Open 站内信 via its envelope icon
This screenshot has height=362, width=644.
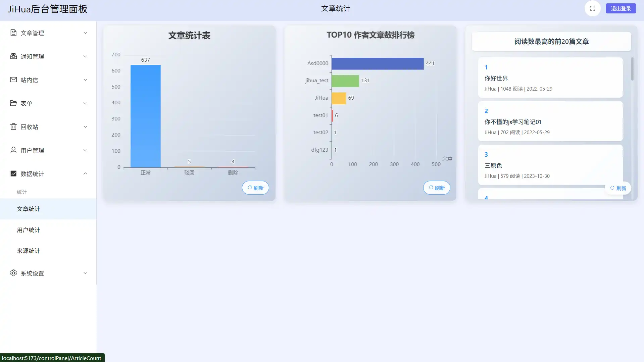(x=13, y=80)
